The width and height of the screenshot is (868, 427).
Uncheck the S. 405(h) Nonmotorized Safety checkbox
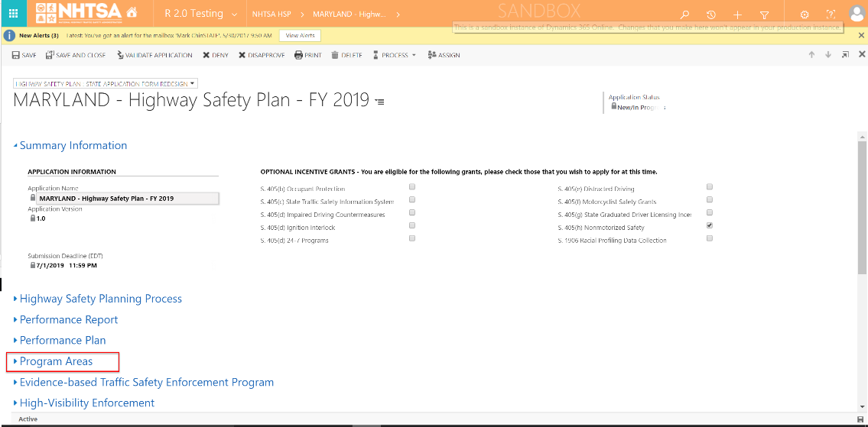pos(710,226)
